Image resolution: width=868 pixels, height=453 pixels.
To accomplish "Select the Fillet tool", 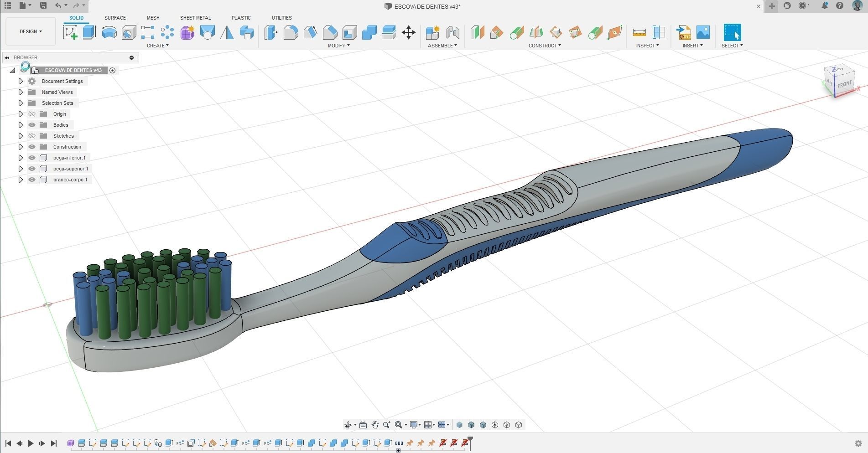I will (x=291, y=32).
